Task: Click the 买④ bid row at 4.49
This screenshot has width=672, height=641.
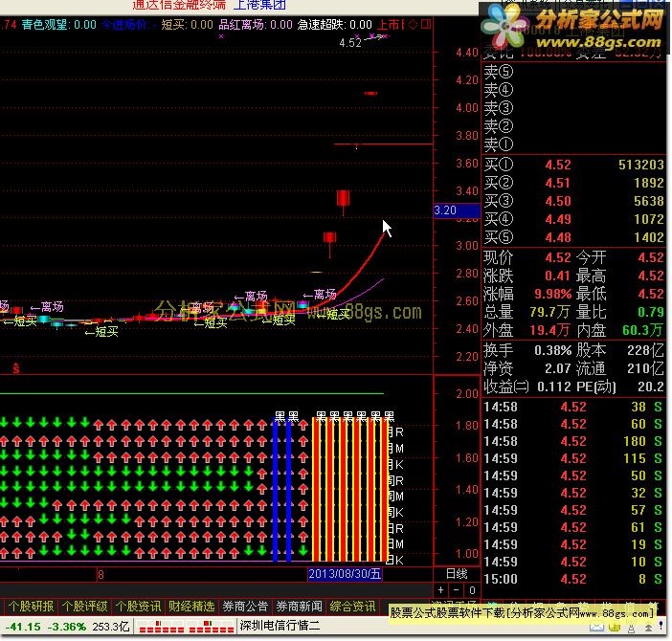Action: click(573, 219)
